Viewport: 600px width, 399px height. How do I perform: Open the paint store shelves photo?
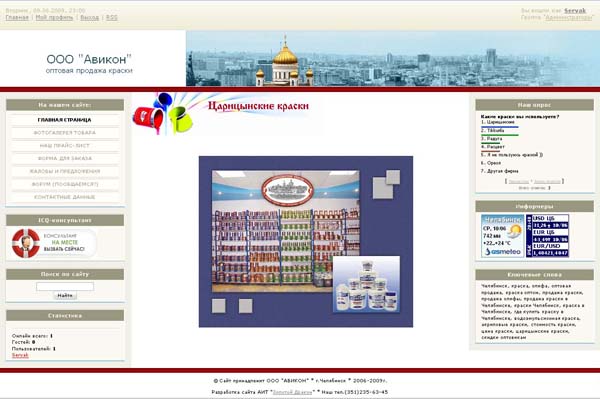[285, 231]
